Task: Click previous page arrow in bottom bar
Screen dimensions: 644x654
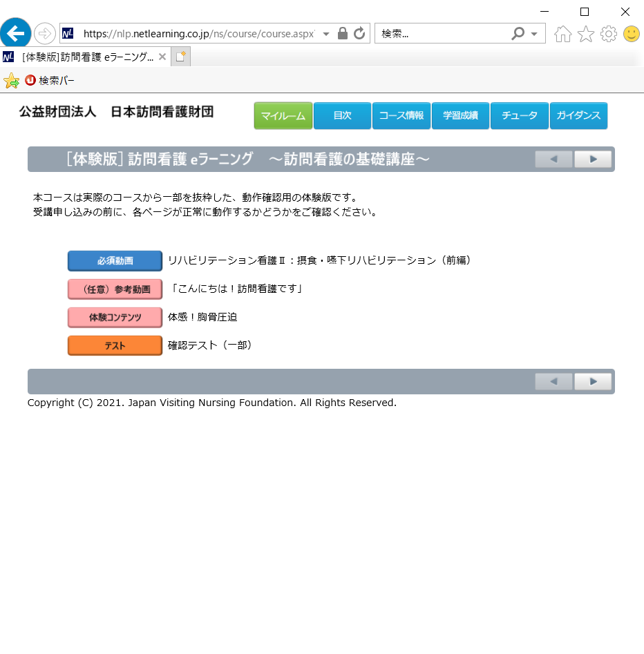Action: pos(553,381)
